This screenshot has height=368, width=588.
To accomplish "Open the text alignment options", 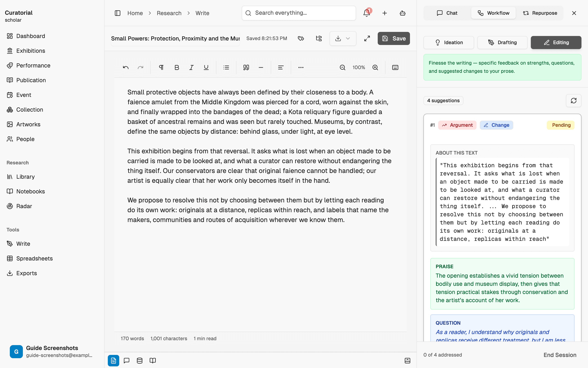I will (281, 67).
